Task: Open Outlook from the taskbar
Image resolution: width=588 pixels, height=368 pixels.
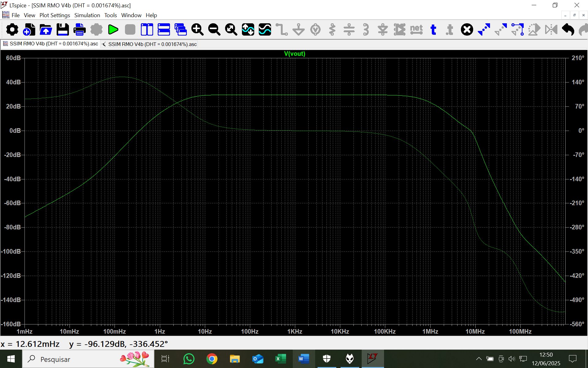Action: click(x=258, y=359)
